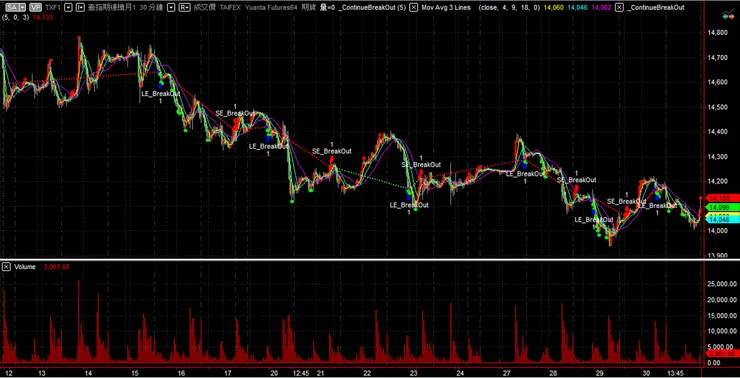Select the TXF1 symbol text
Screen dimensions: 740x378
[x=53, y=8]
